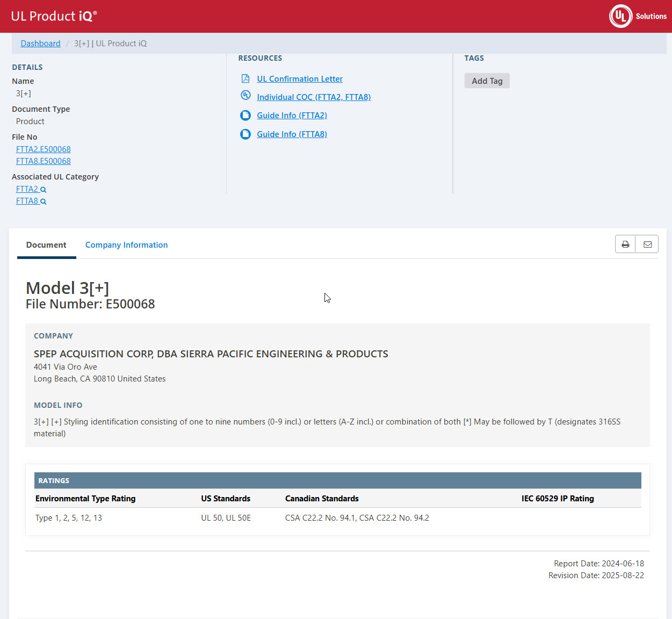Follow the Guide Info (FTTA8) link
The image size is (672, 619).
point(292,134)
